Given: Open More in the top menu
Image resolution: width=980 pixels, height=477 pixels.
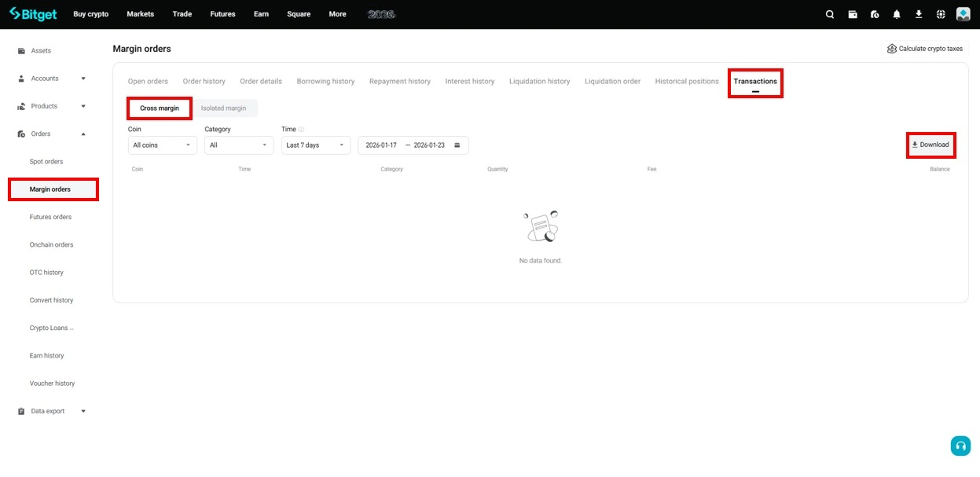Looking at the screenshot, I should 338,14.
